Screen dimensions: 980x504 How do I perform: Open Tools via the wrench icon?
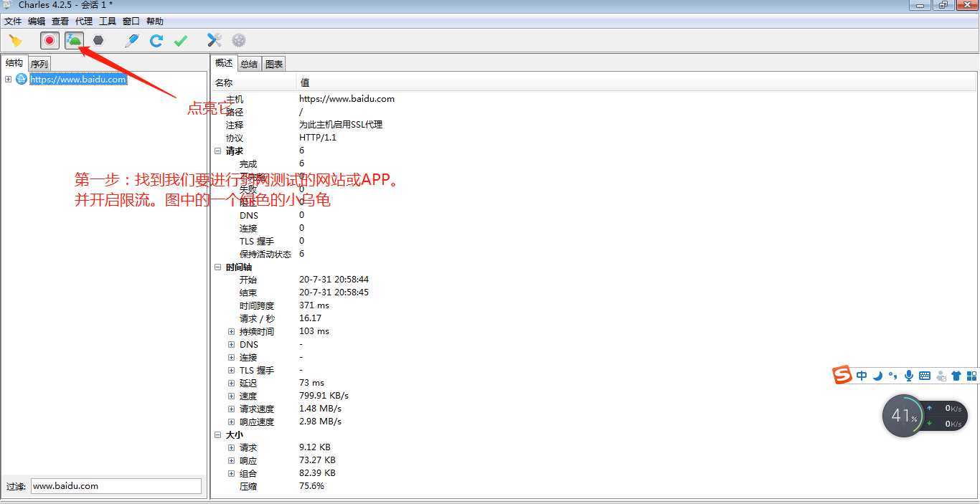click(215, 41)
